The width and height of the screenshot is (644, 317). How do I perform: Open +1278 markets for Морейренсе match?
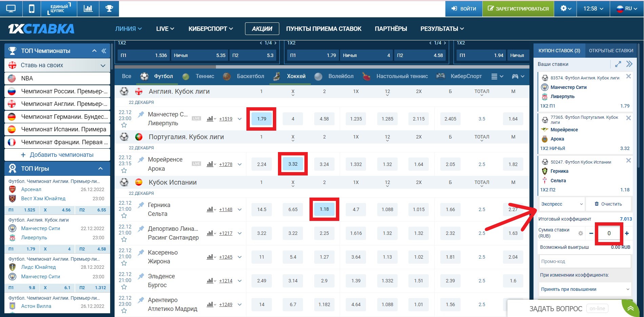coord(226,164)
